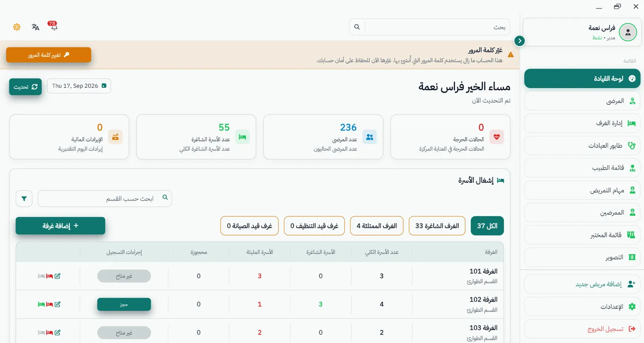Open قائمة المختبر lab list
The image size is (644, 343).
pyautogui.click(x=582, y=235)
